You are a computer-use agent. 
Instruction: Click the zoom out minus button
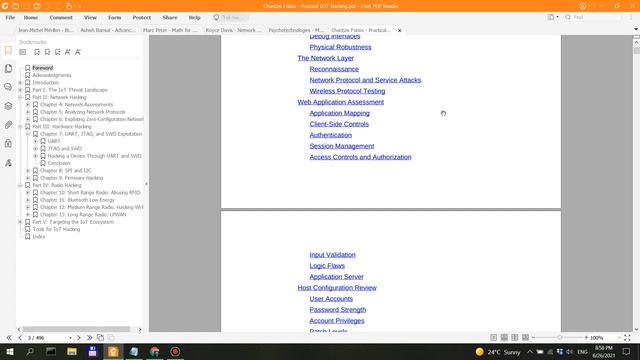(533, 338)
